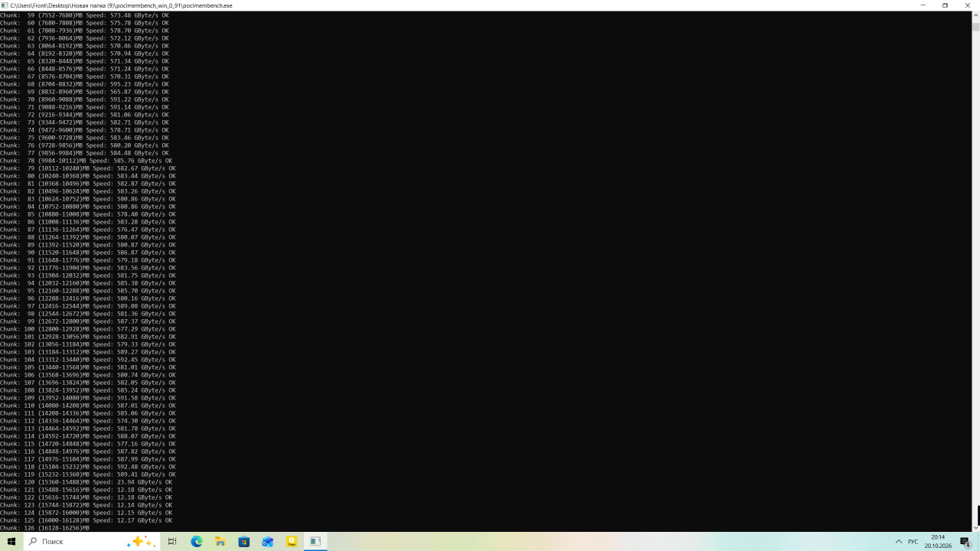Image resolution: width=980 pixels, height=551 pixels.
Task: Click the taskbar search box labeled Поиск
Action: click(92, 542)
